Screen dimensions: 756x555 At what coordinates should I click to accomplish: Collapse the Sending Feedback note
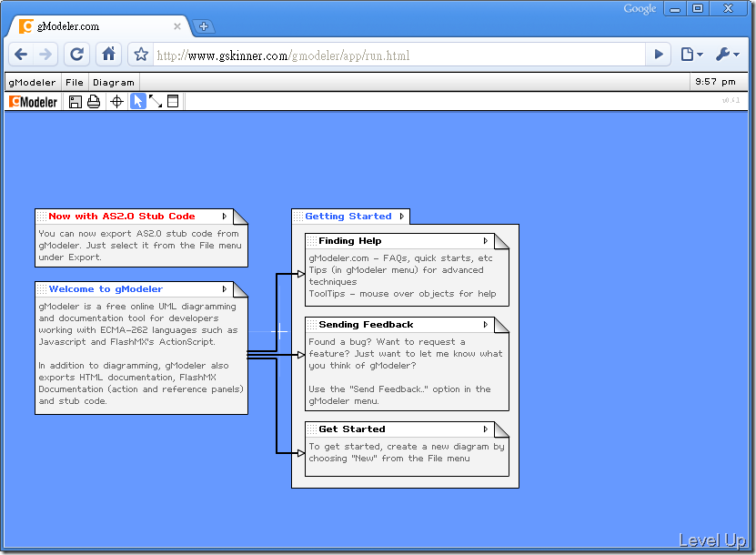tap(486, 325)
